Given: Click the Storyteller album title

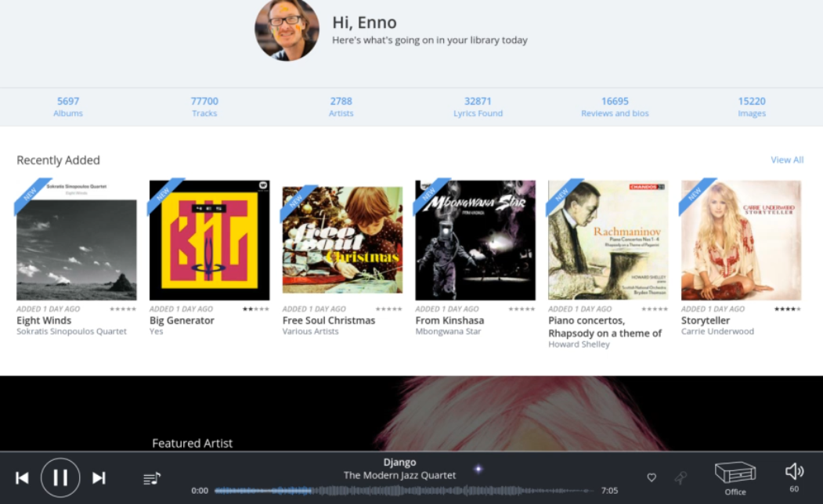Looking at the screenshot, I should pyautogui.click(x=706, y=320).
